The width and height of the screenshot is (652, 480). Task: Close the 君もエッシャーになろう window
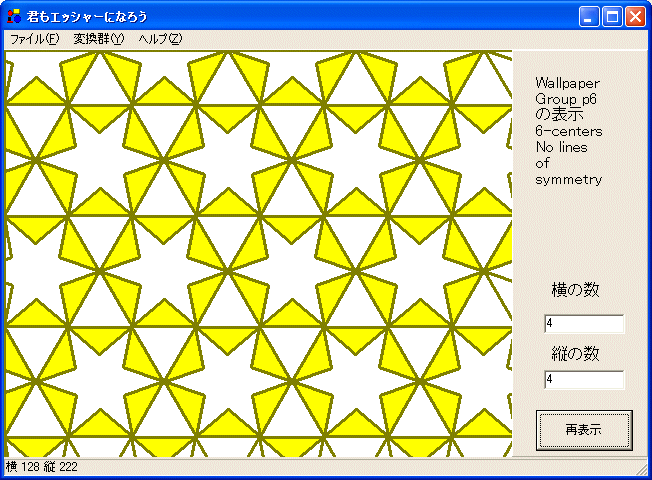tap(635, 17)
